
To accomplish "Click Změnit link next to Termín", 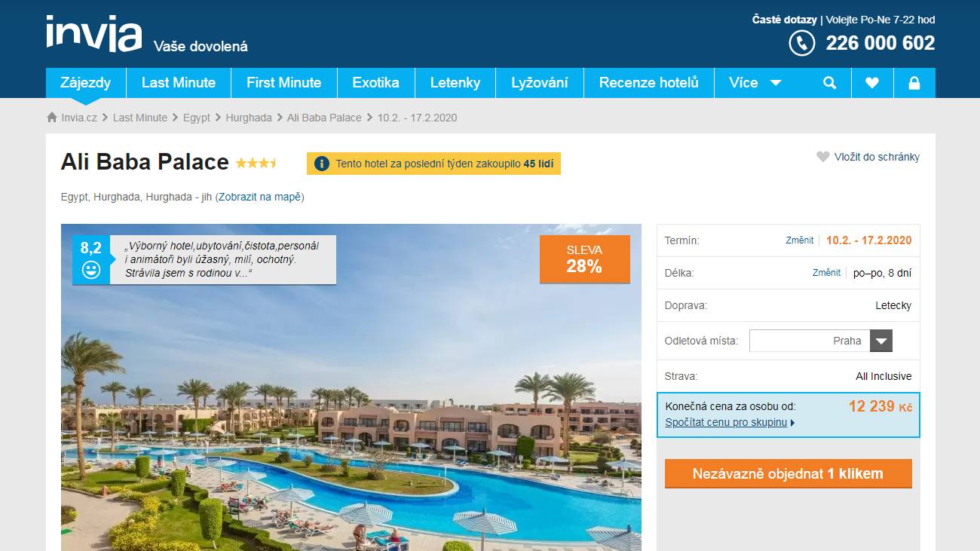I will click(x=800, y=240).
